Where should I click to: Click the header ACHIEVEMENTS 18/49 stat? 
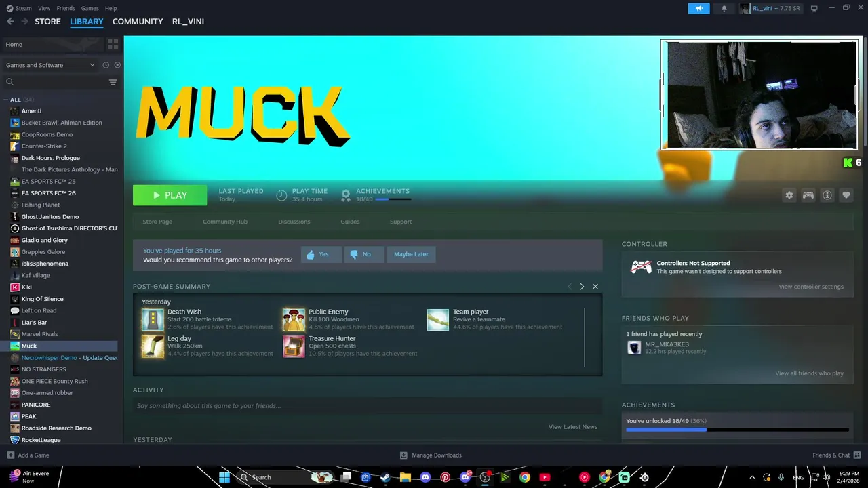376,195
